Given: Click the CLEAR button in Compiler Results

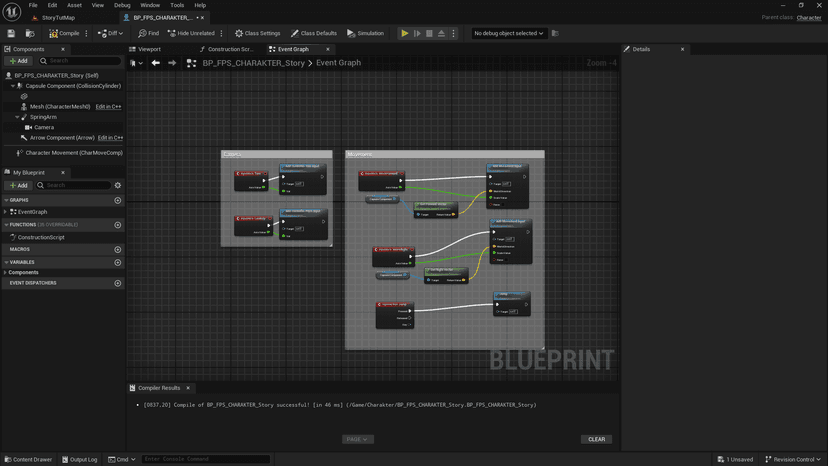Looking at the screenshot, I should [596, 439].
